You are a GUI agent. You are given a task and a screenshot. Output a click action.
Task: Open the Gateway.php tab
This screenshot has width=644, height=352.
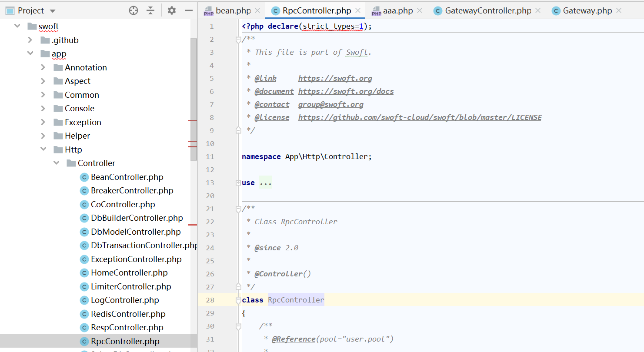(587, 11)
